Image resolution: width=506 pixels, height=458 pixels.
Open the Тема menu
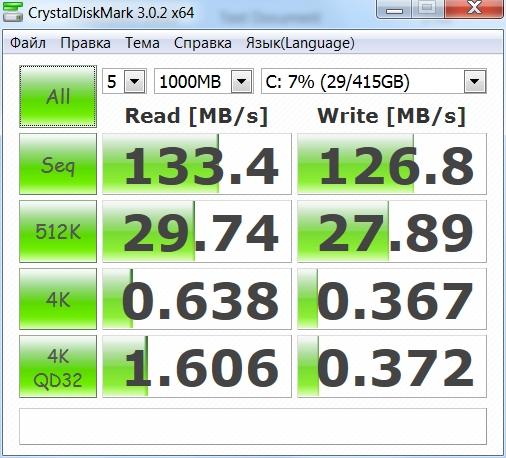pyautogui.click(x=142, y=43)
